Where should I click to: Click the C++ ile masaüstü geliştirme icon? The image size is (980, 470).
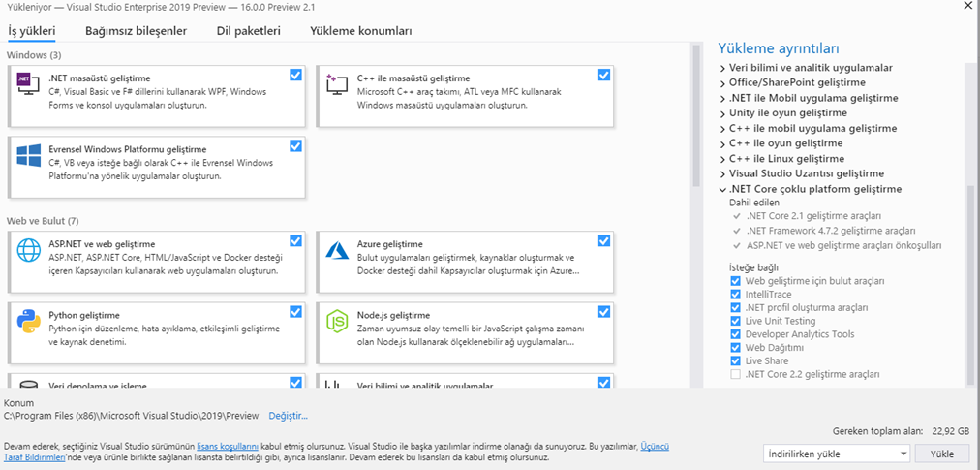pyautogui.click(x=336, y=84)
